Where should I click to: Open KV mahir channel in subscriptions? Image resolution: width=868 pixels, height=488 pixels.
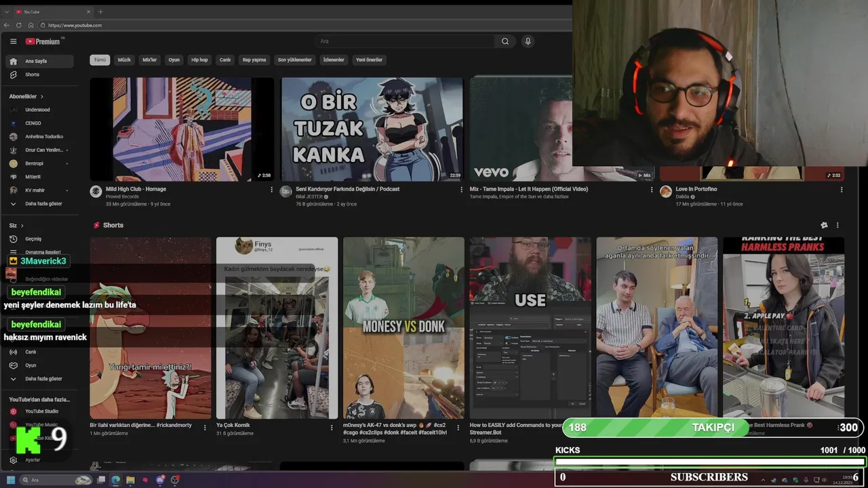(39, 190)
